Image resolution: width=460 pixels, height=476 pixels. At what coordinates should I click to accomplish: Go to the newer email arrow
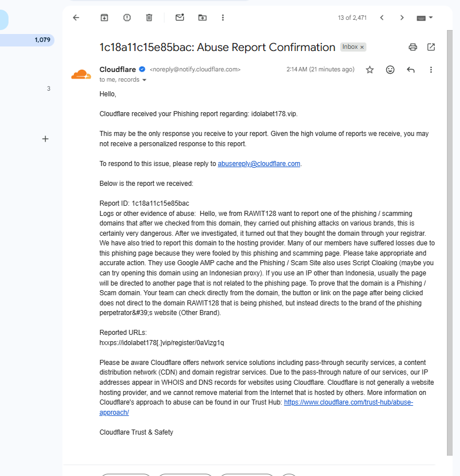tap(382, 18)
